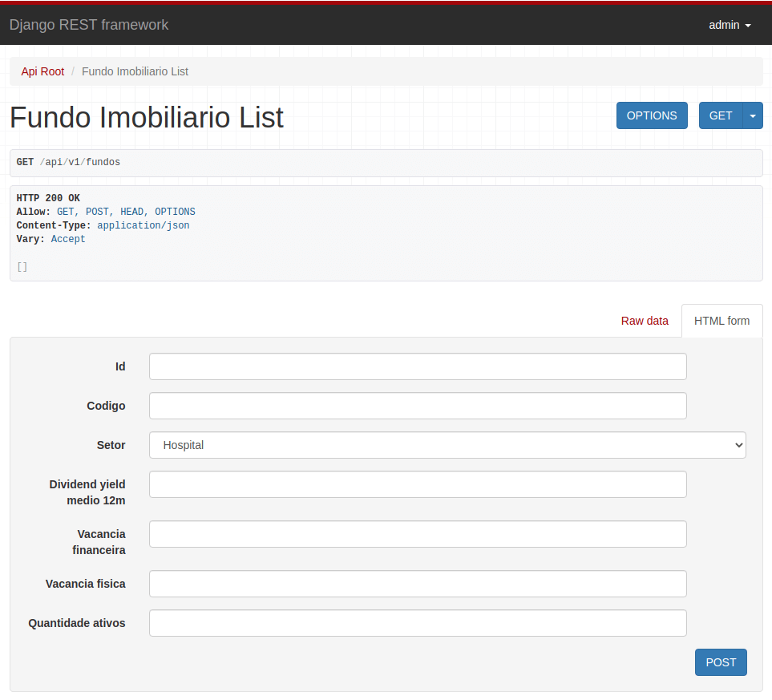Focus the Id input field

pos(418,366)
